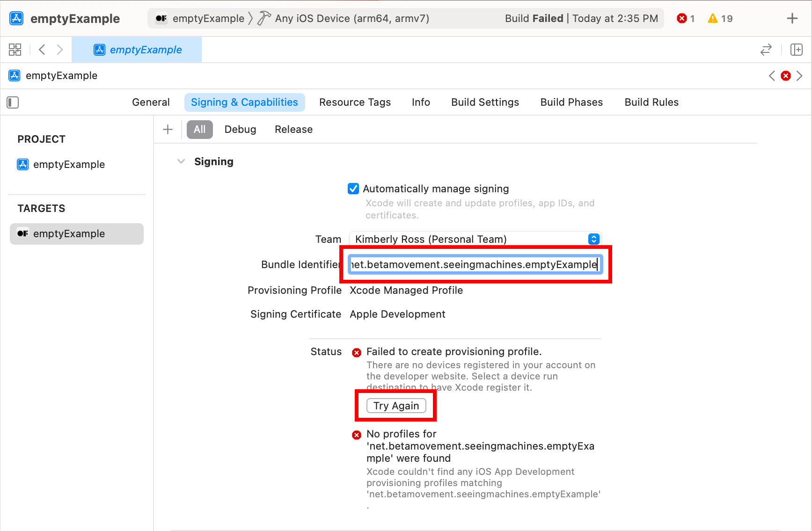
Task: Click the blue project icon under PROJECT
Action: 22,164
